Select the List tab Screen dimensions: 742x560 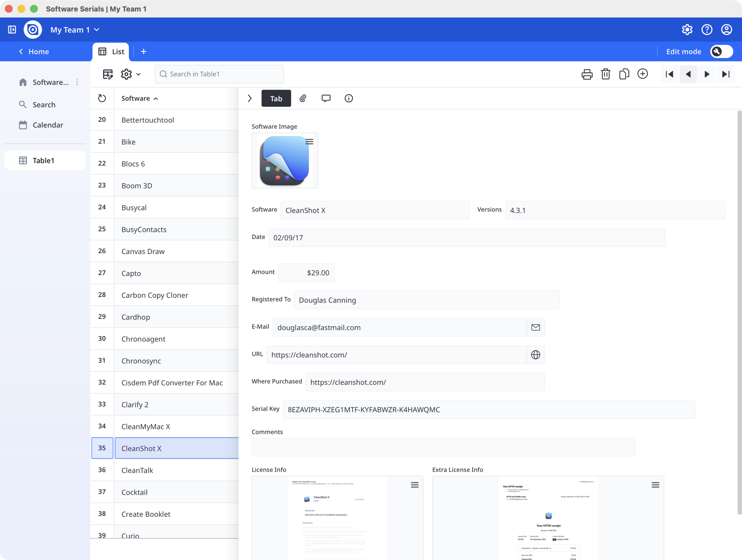tap(111, 52)
